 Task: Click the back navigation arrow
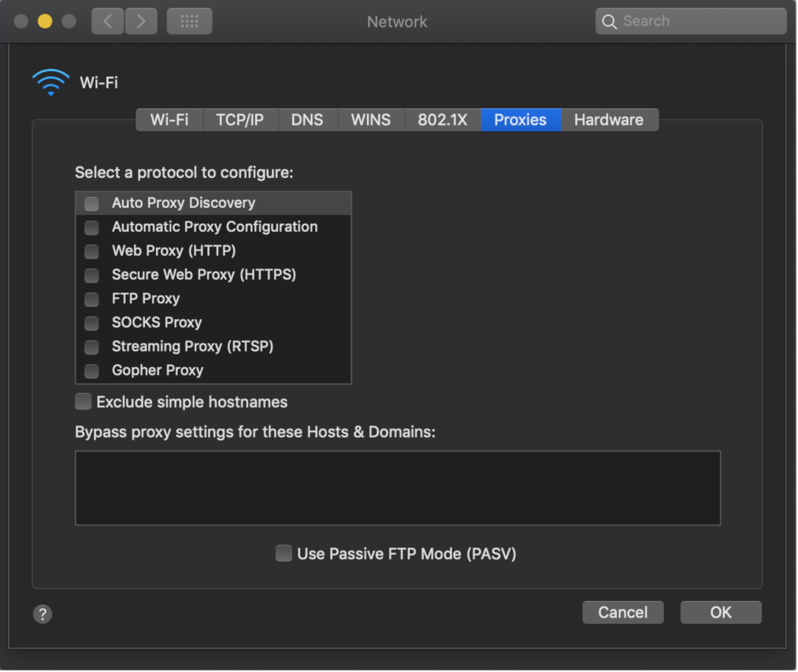pyautogui.click(x=107, y=21)
